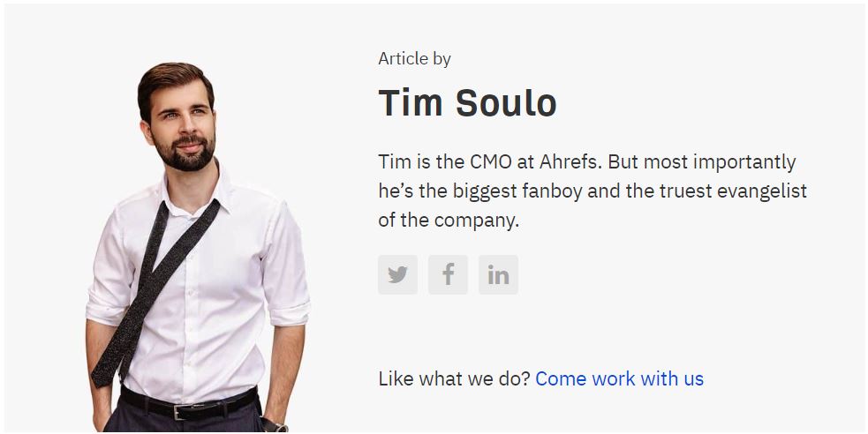Open the LinkedIn icon button
Image resolution: width=868 pixels, height=434 pixels.
coord(498,275)
